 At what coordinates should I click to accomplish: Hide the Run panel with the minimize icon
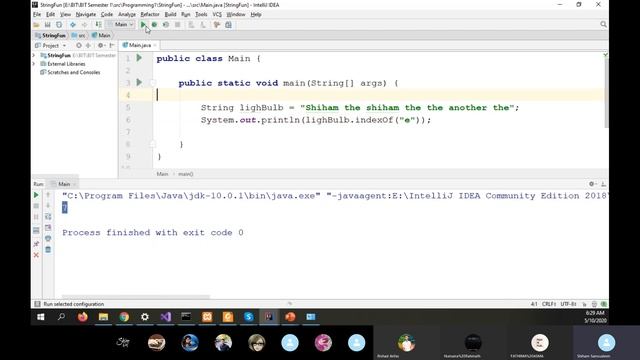[x=603, y=184]
